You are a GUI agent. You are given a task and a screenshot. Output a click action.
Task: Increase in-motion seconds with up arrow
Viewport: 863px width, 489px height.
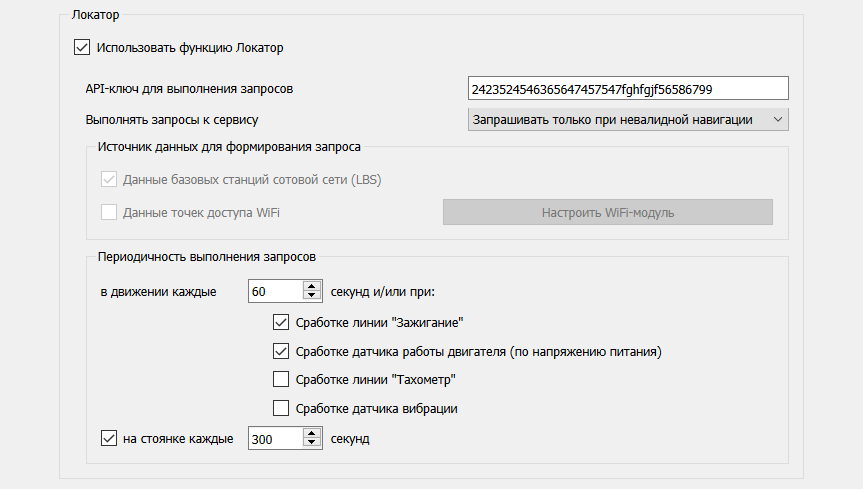click(x=310, y=286)
